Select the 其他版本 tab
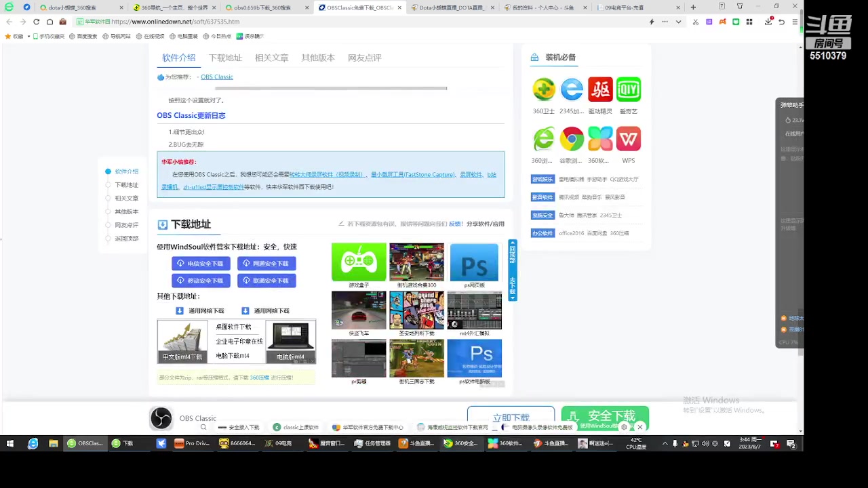The image size is (868, 488). (x=318, y=58)
